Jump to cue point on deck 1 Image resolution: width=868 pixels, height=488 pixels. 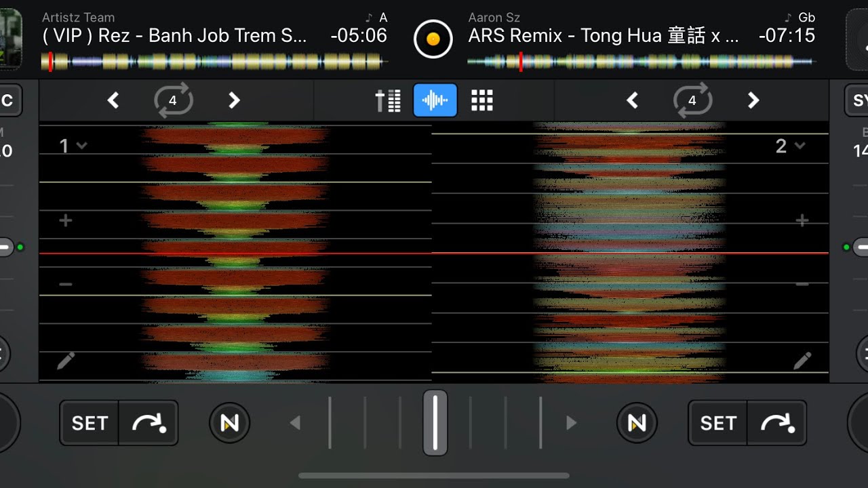coord(149,423)
